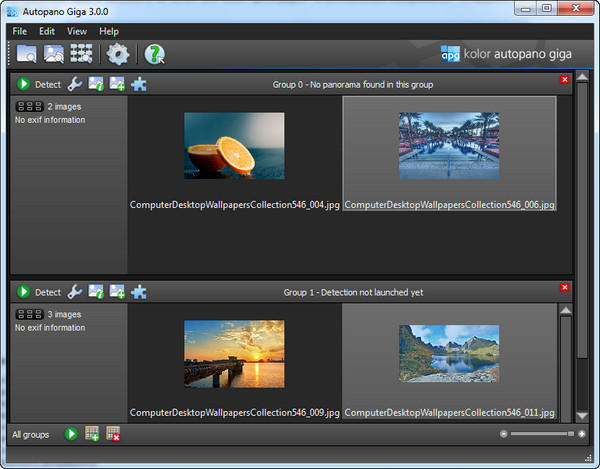Image resolution: width=600 pixels, height=469 pixels.
Task: Click the puzzle piece plugin icon in Group 0
Action: [138, 85]
